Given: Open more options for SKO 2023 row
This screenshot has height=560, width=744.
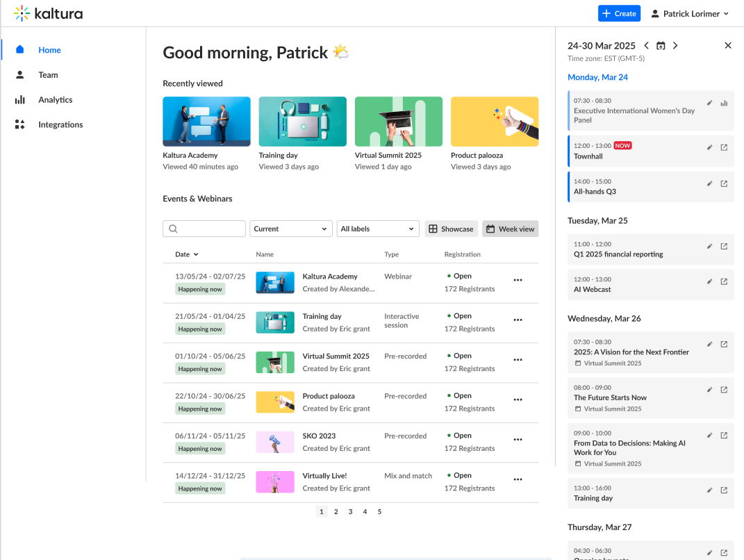Looking at the screenshot, I should [x=518, y=440].
